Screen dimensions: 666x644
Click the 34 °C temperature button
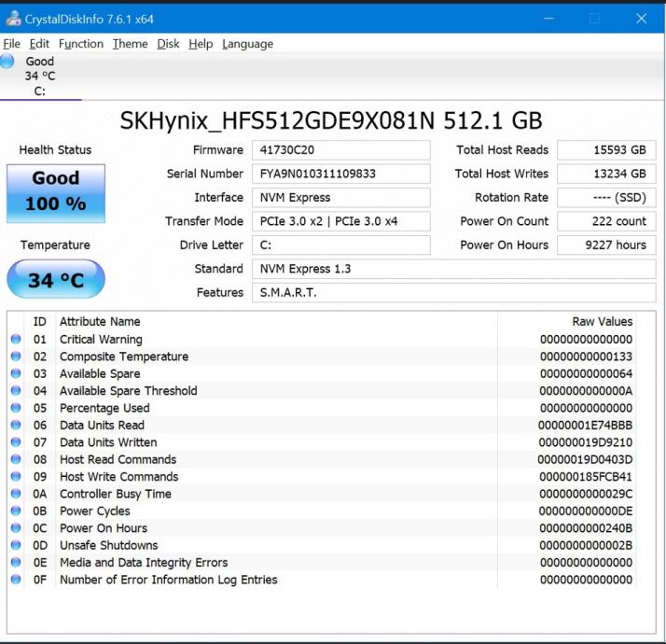[56, 280]
